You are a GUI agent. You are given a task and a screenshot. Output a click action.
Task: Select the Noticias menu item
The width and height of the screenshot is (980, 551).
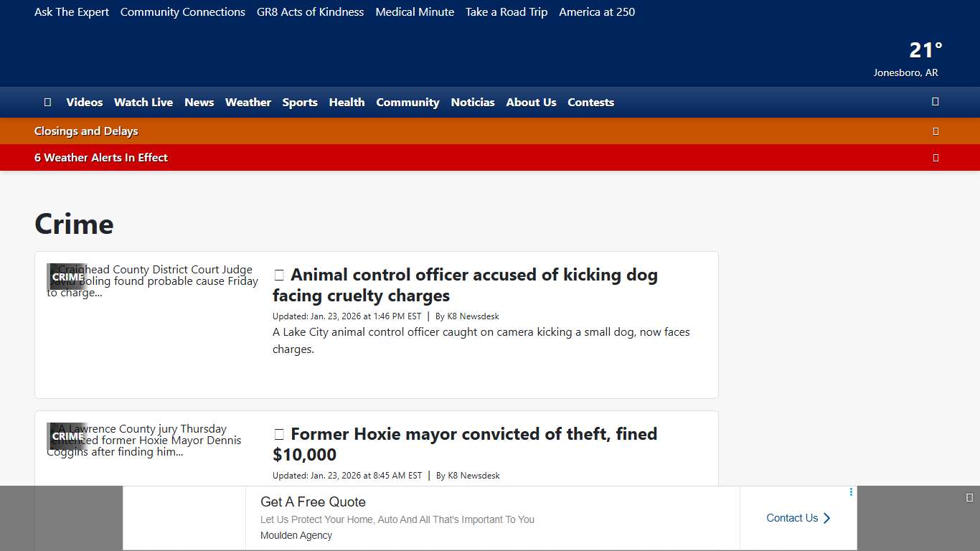pos(473,102)
